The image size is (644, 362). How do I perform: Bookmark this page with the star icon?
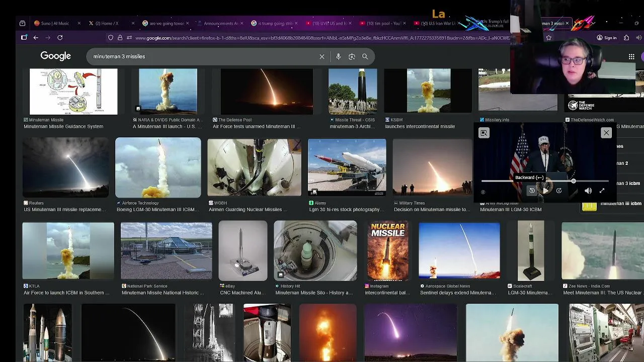[548, 38]
